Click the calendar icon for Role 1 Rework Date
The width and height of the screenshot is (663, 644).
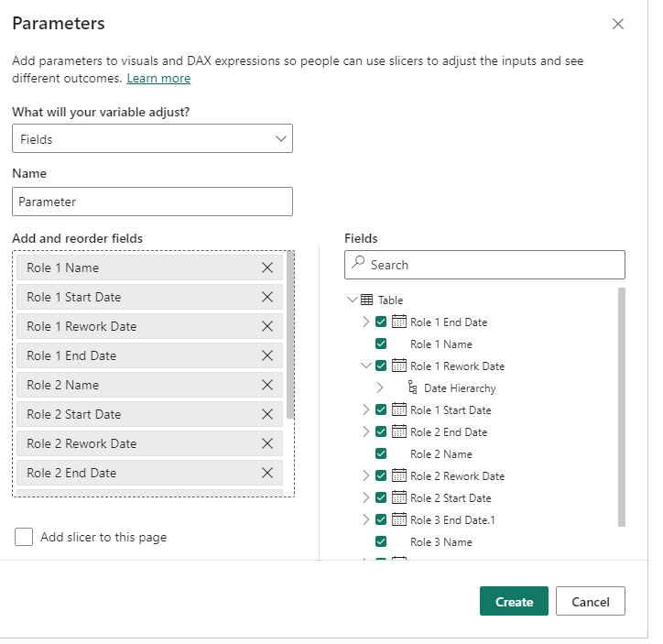(398, 366)
